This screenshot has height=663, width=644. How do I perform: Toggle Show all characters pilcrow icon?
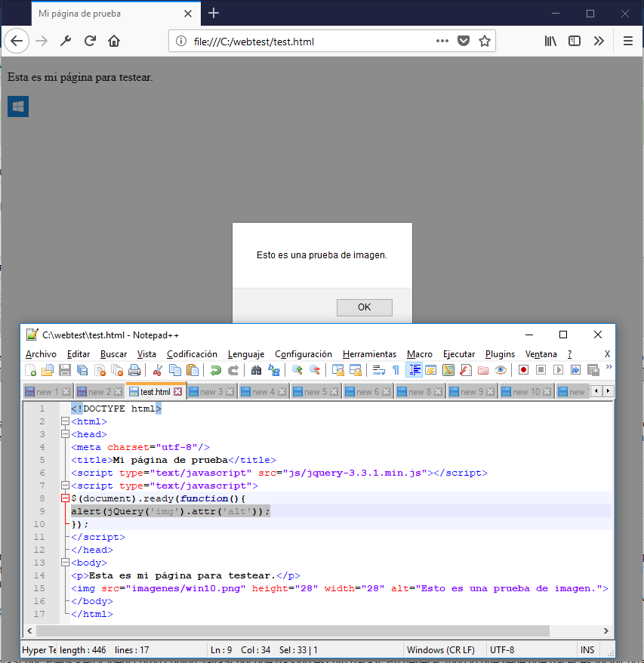pyautogui.click(x=396, y=371)
